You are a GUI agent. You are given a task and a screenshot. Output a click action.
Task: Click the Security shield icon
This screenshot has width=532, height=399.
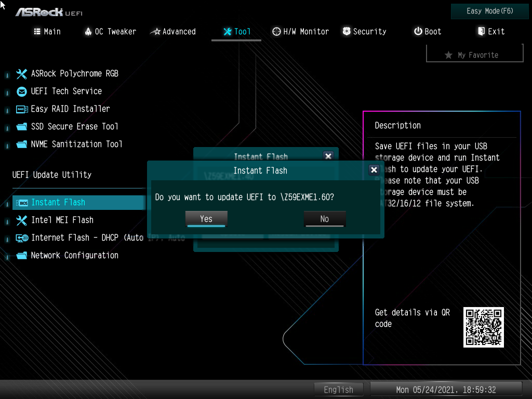click(x=347, y=31)
